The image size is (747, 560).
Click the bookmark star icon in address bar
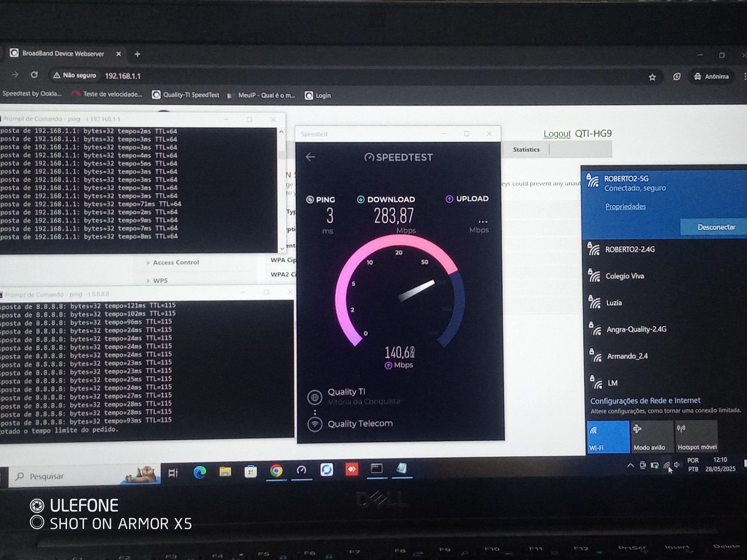click(652, 77)
